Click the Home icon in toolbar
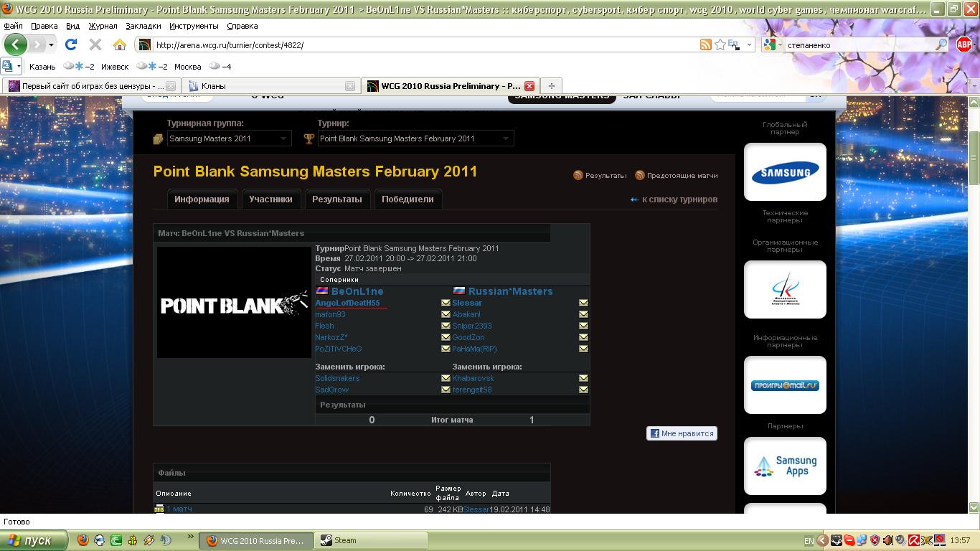This screenshot has height=551, width=980. (x=120, y=44)
